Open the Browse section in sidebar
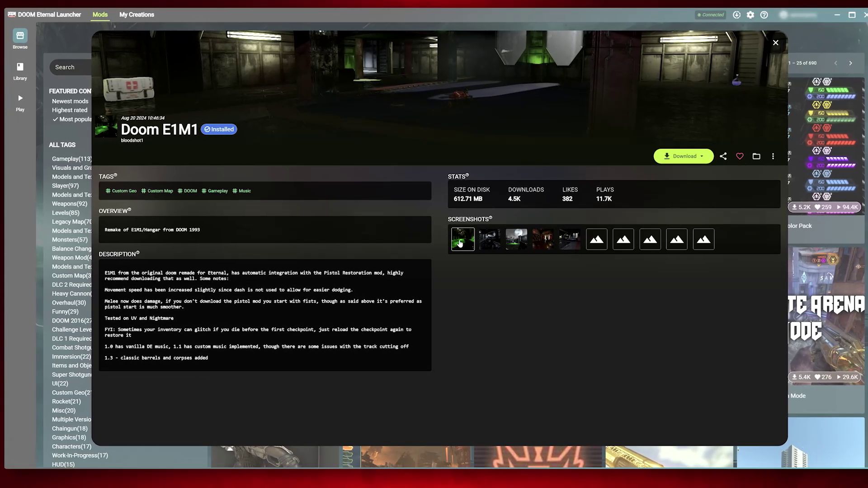The image size is (868, 488). tap(20, 39)
